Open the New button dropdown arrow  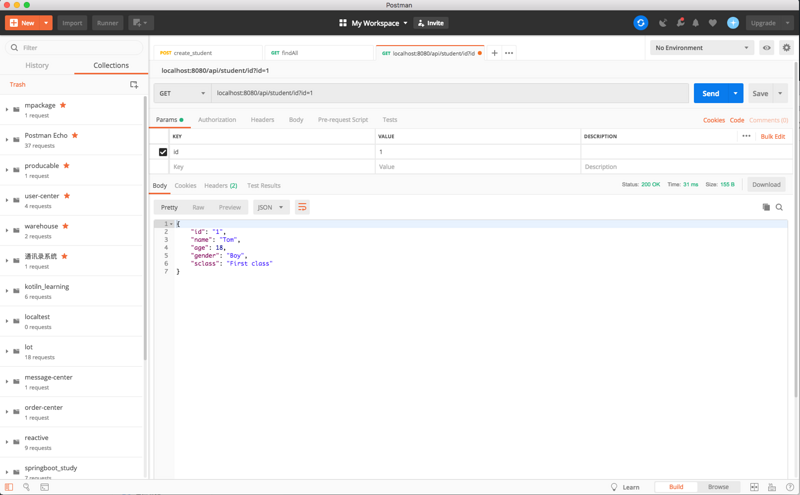[x=46, y=23]
